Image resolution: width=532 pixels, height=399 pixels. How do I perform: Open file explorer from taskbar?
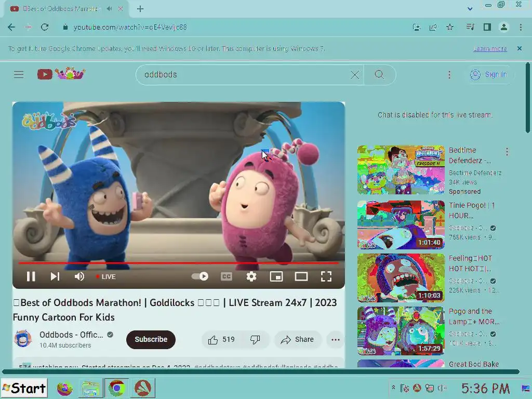pos(90,388)
